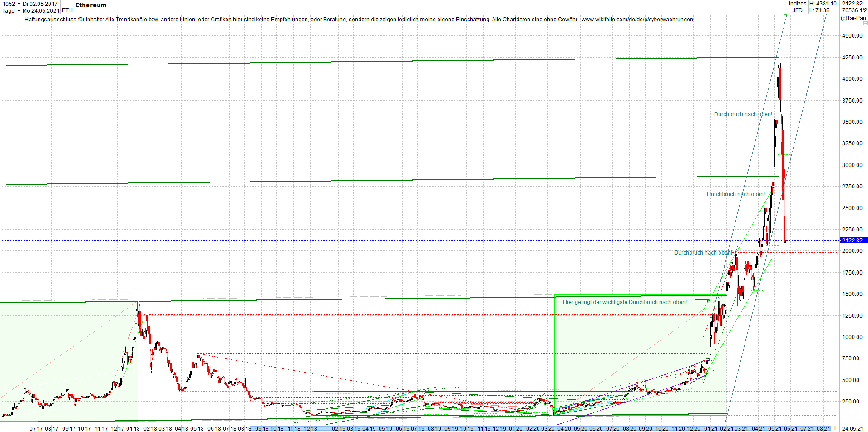Image resolution: width=868 pixels, height=432 pixels.
Task: Click the high value H: 4381.10
Action: coord(823,4)
